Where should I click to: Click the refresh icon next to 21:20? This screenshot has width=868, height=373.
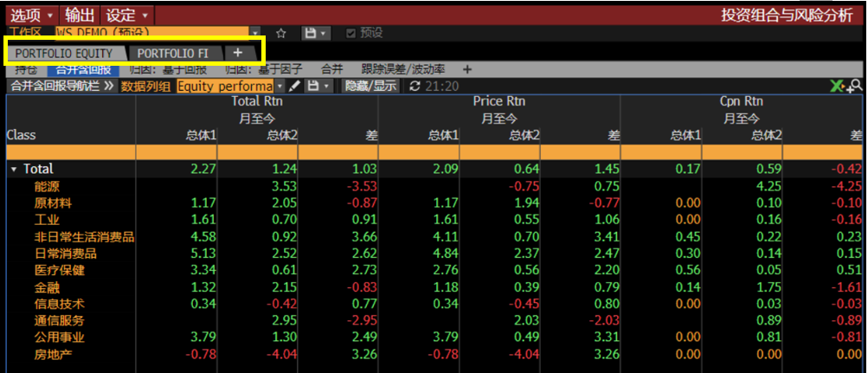[413, 86]
